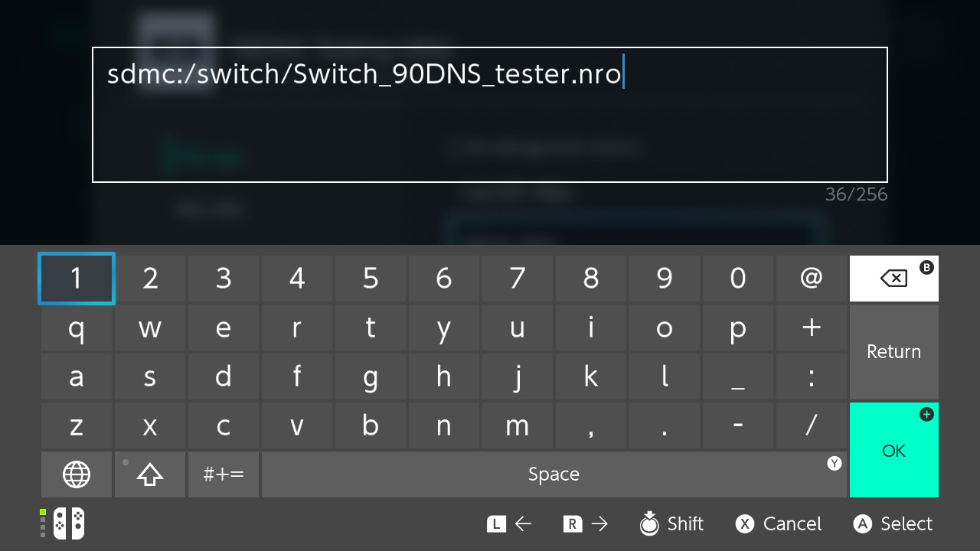Screen dimensions: 980x551
Task: Tap the backspace delete key
Action: coord(893,279)
